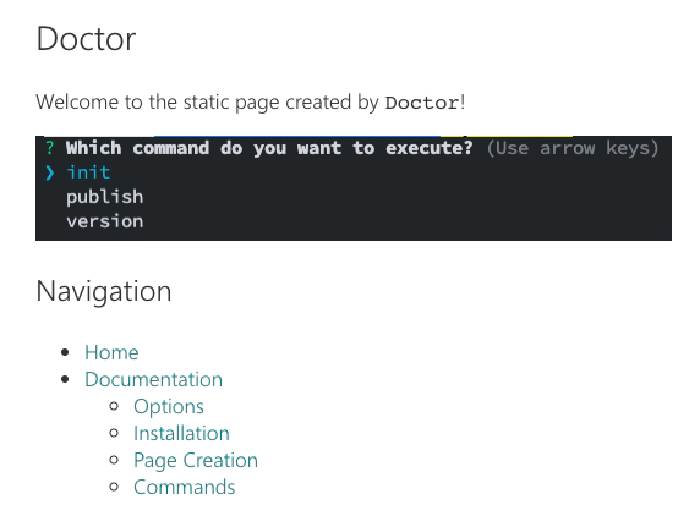Click the solid bullet beside Documentation

tap(65, 379)
